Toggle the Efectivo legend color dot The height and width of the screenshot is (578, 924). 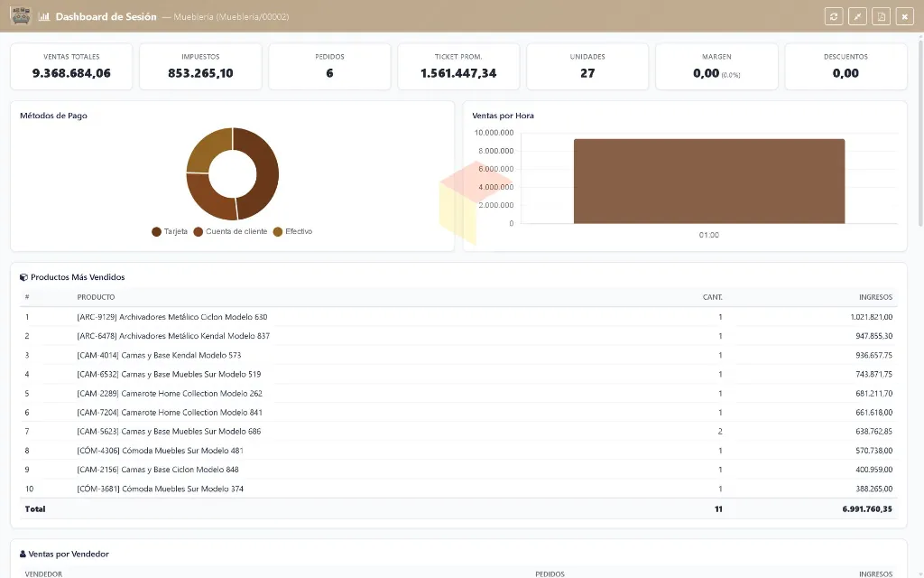[x=278, y=232]
